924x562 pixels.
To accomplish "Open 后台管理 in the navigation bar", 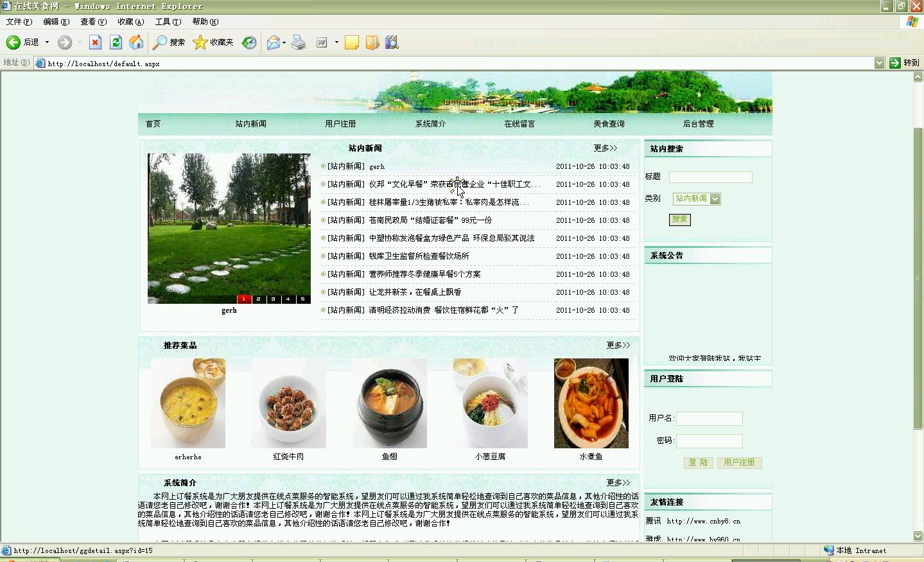I will click(698, 124).
